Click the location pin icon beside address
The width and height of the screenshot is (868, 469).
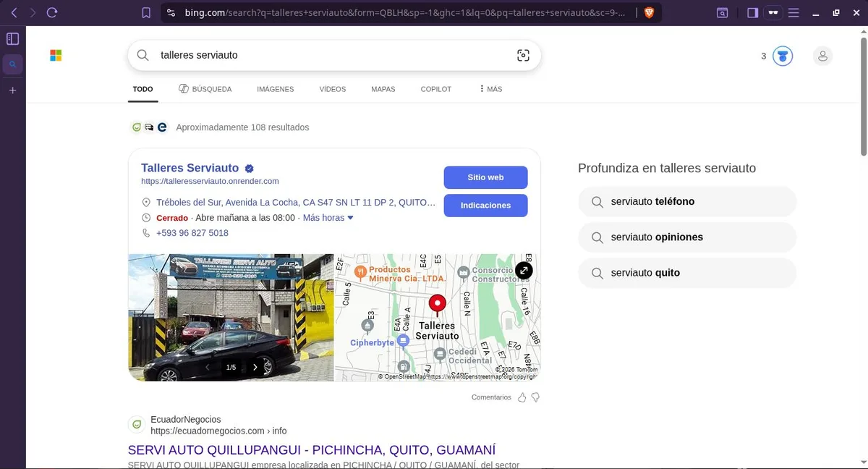point(146,203)
